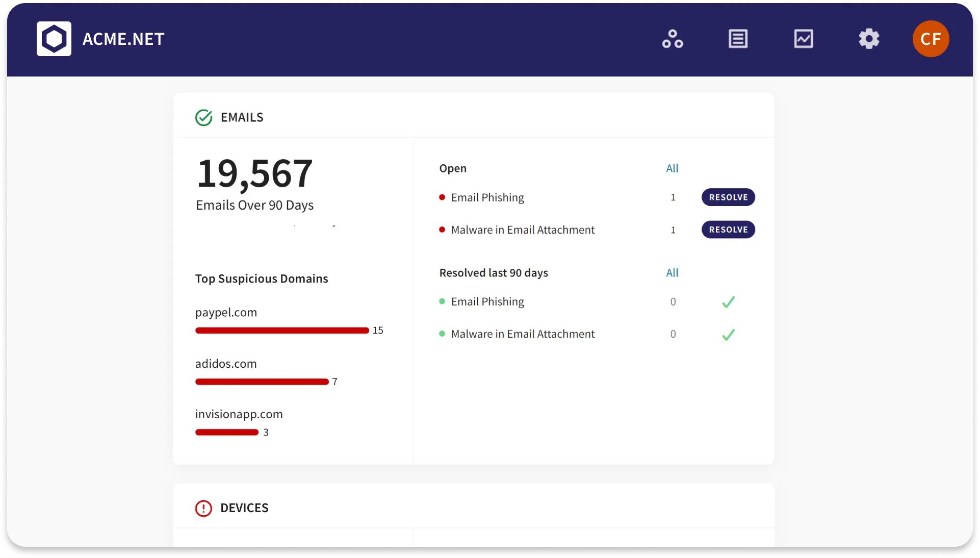Select the paypel.com red bar
Image resolution: width=980 pixels, height=558 pixels.
click(x=282, y=331)
